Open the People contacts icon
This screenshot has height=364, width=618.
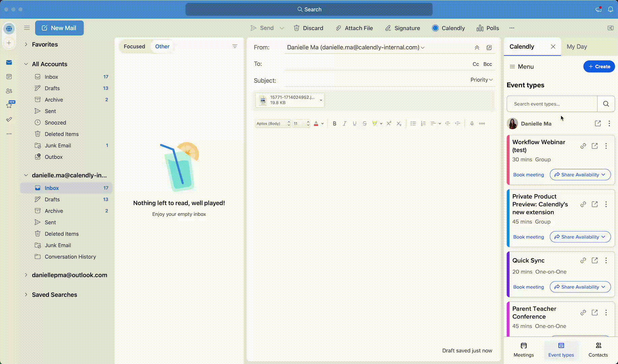[x=9, y=91]
